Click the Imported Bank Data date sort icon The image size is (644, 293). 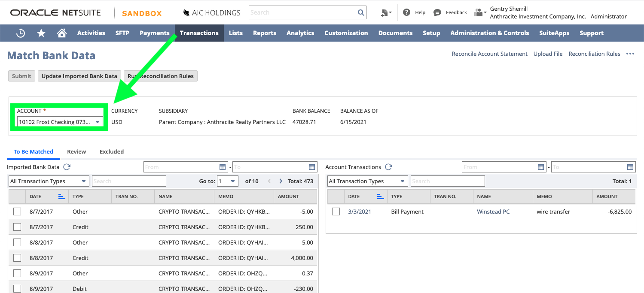point(61,196)
